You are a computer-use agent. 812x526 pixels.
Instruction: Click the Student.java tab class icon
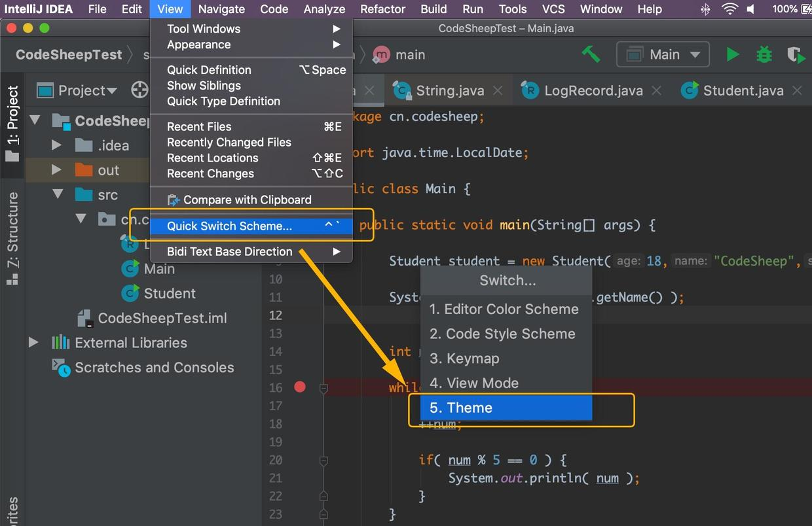coord(690,90)
